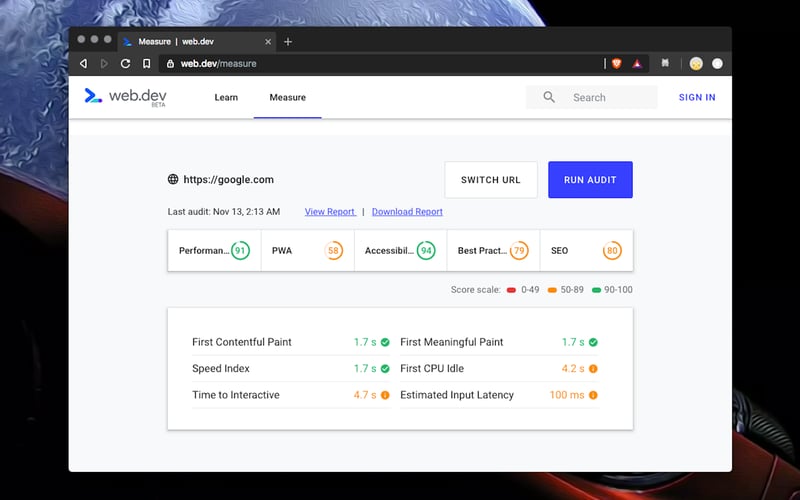Screen dimensions: 800x500
Task: Click the extension icon next to the address bar
Action: (x=665, y=63)
